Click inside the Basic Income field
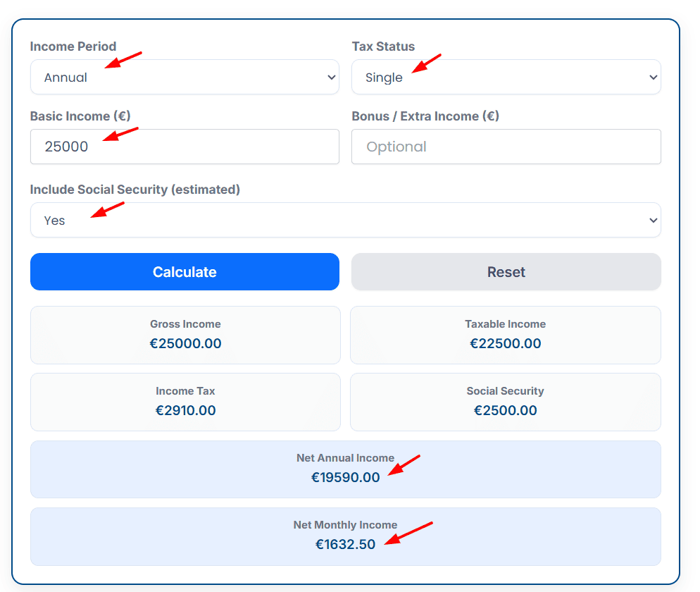Screen dimensions: 700x592 pos(185,147)
